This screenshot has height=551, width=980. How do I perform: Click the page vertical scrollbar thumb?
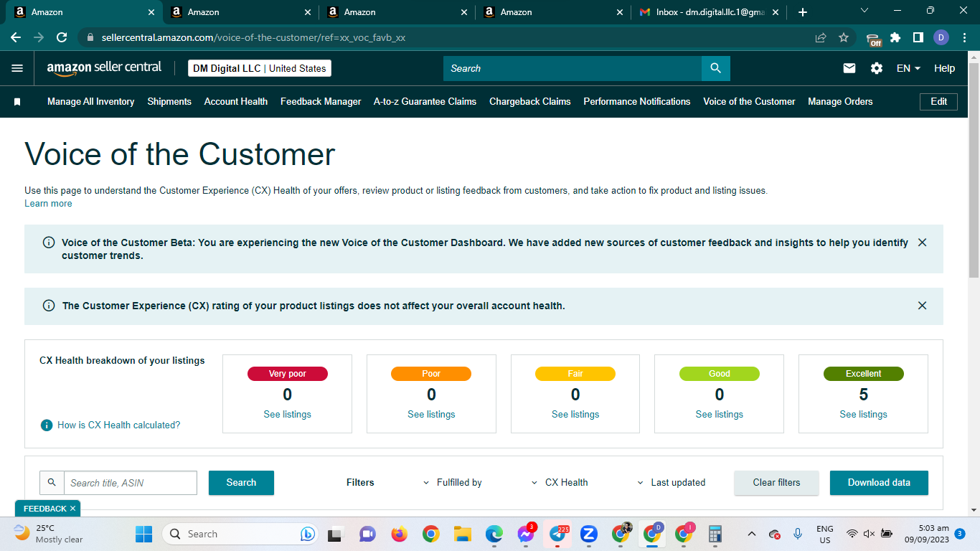click(x=974, y=169)
